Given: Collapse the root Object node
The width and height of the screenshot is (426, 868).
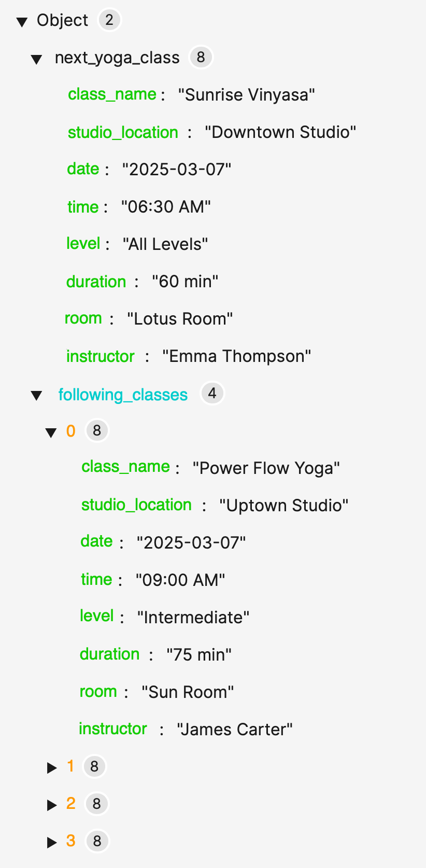Looking at the screenshot, I should coord(23,20).
